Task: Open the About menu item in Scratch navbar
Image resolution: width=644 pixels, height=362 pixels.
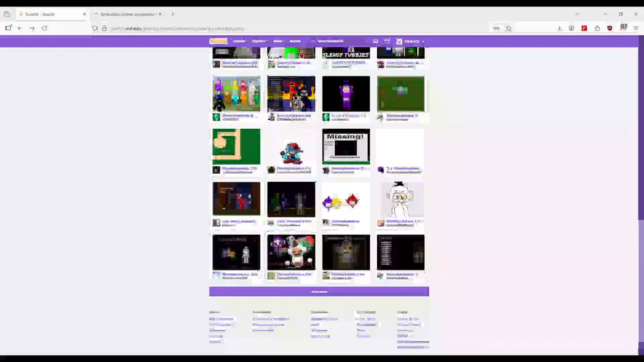Action: [296, 41]
